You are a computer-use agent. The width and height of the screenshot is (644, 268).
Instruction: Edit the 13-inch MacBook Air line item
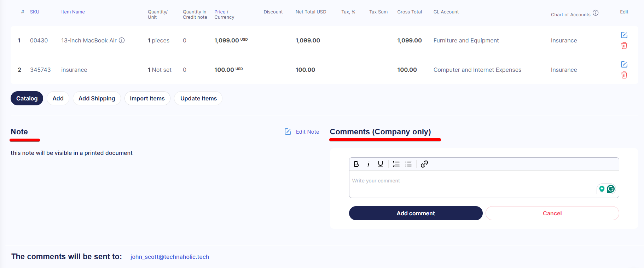(624, 35)
